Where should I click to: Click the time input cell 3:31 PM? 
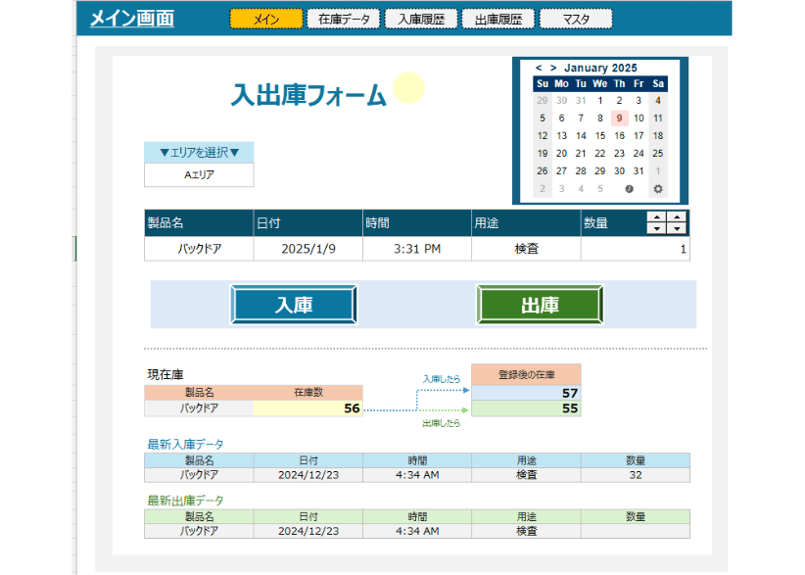pos(417,249)
